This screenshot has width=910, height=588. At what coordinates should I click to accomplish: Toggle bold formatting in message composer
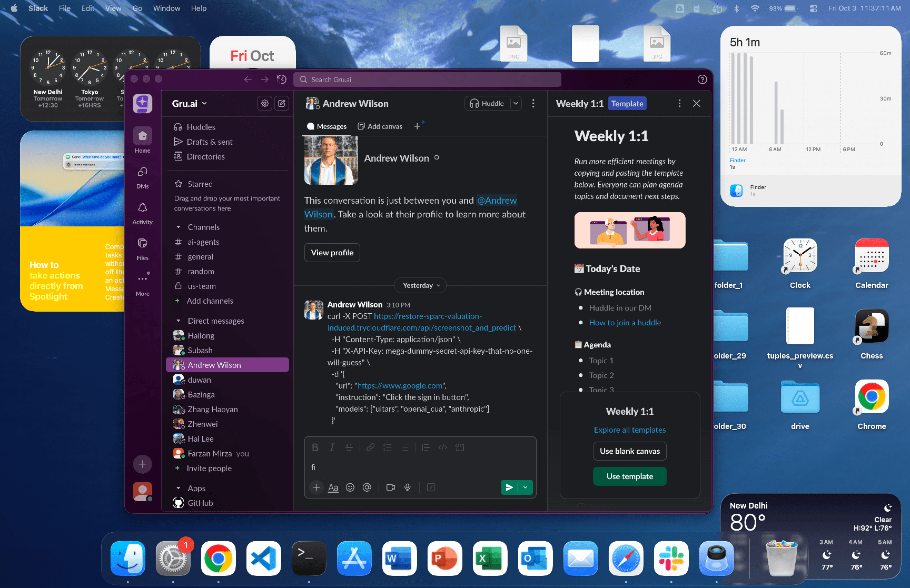coord(315,447)
